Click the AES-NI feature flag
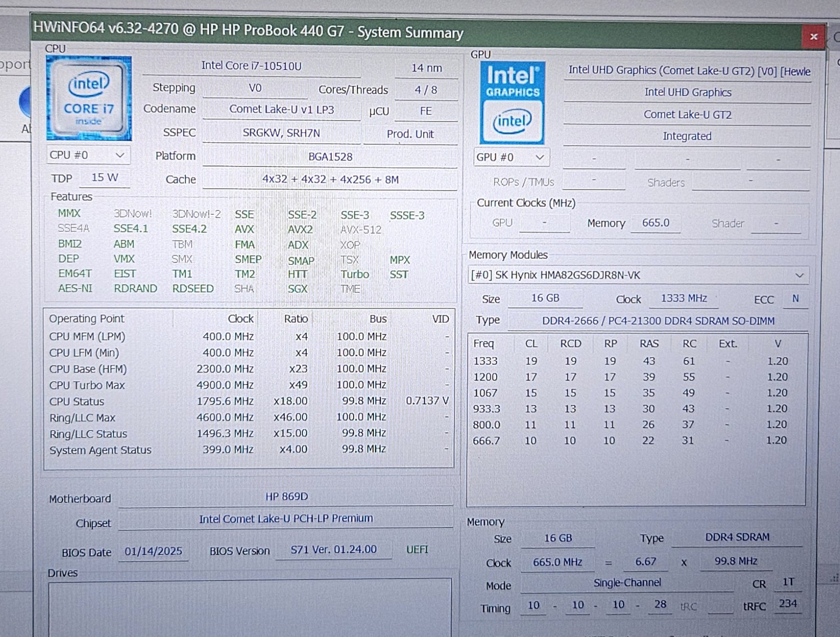 tap(75, 289)
